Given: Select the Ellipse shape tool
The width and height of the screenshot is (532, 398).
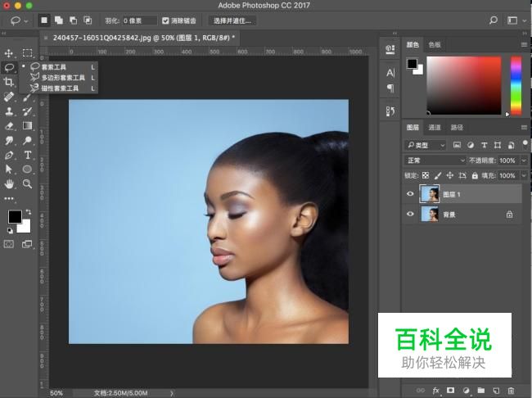Looking at the screenshot, I should pyautogui.click(x=27, y=170).
